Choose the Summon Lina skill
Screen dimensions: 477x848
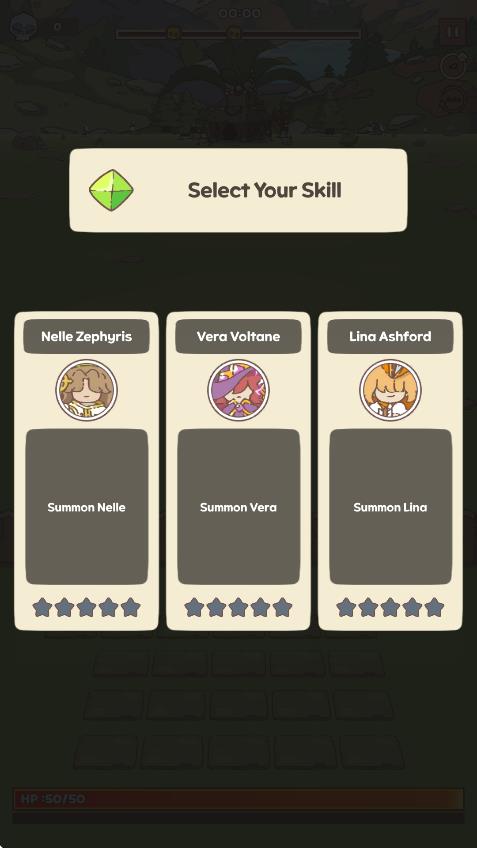pos(390,507)
